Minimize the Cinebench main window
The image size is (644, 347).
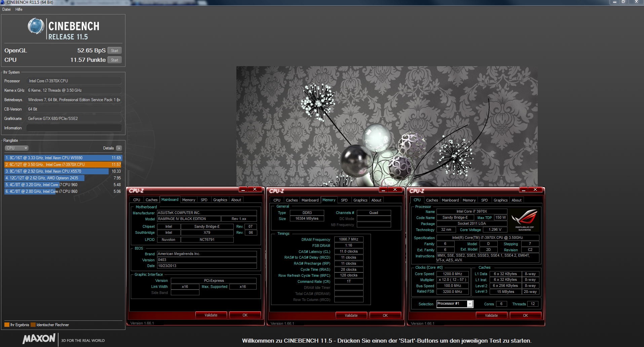pyautogui.click(x=615, y=2)
